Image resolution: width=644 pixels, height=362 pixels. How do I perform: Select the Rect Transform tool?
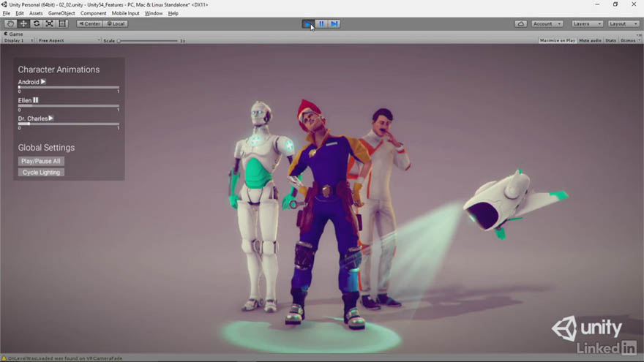click(62, 24)
